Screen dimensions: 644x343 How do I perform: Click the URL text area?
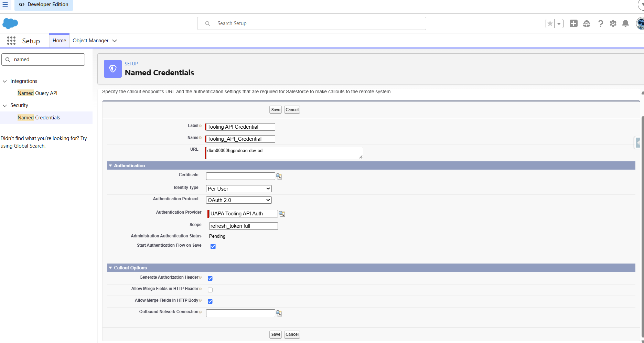tap(285, 153)
